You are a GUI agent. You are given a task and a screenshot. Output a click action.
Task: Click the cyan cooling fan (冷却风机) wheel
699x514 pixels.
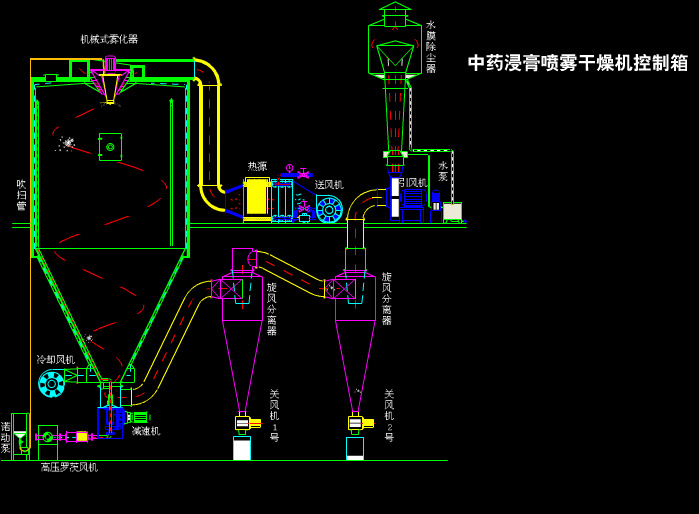[x=51, y=383]
